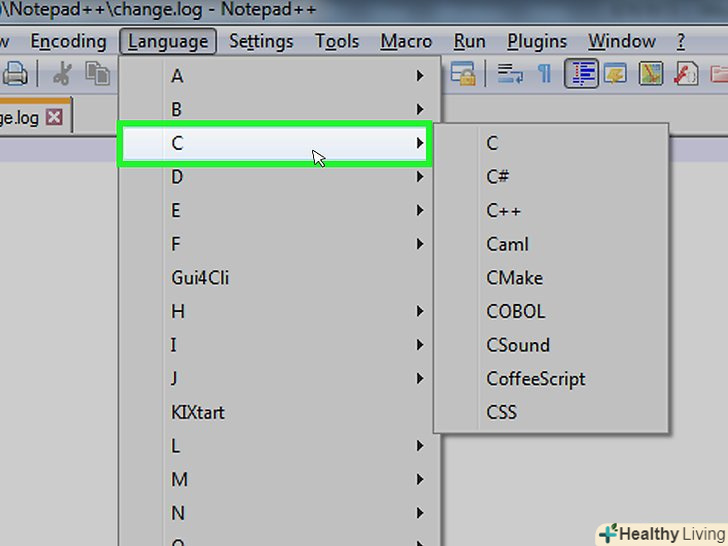Choose C in the submenu
The height and width of the screenshot is (546, 728).
coord(551,143)
